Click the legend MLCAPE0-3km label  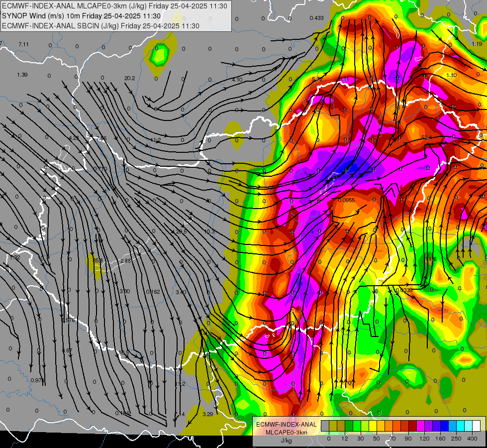(286, 433)
